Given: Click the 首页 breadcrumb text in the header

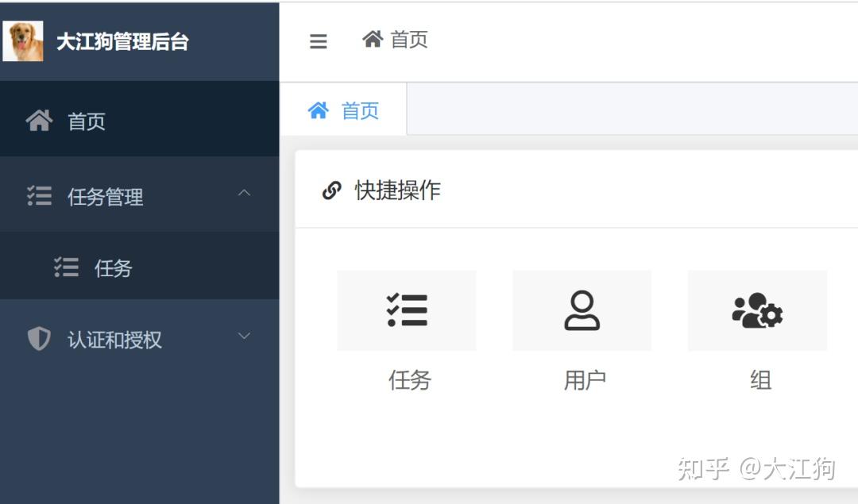Looking at the screenshot, I should tap(409, 40).
